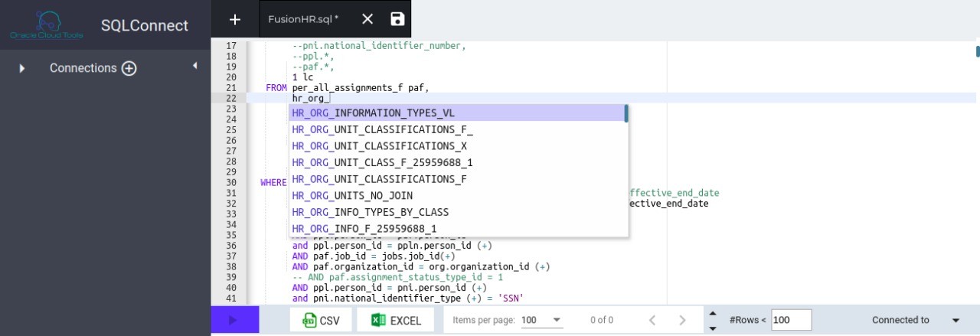Viewport: 980px width, 336px height.
Task: Move results pane down with arrow
Action: (x=713, y=328)
